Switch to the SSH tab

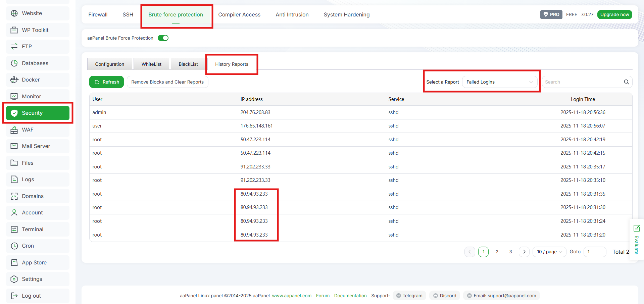click(128, 14)
